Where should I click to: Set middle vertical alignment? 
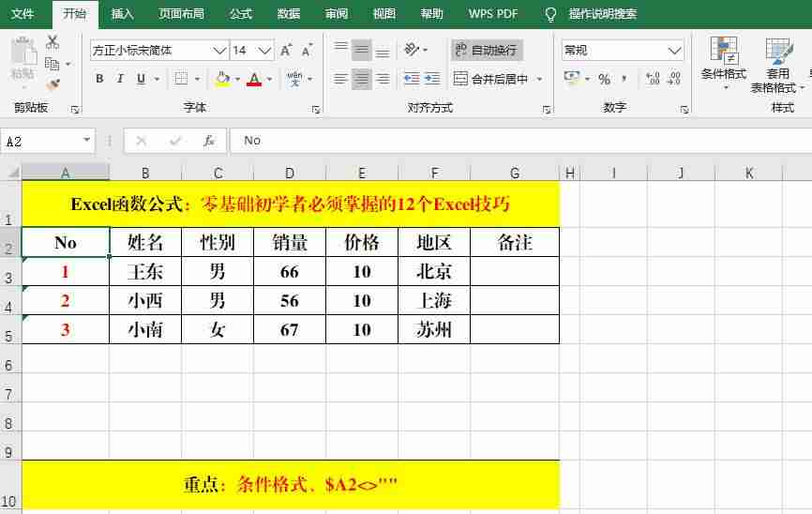click(362, 51)
